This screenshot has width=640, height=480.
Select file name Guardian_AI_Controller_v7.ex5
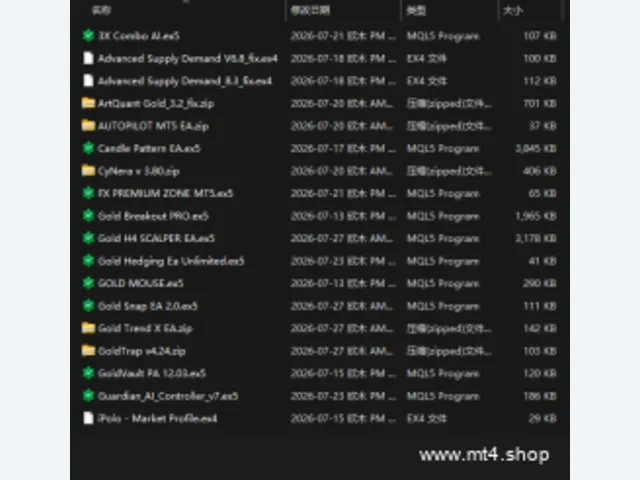(168, 396)
